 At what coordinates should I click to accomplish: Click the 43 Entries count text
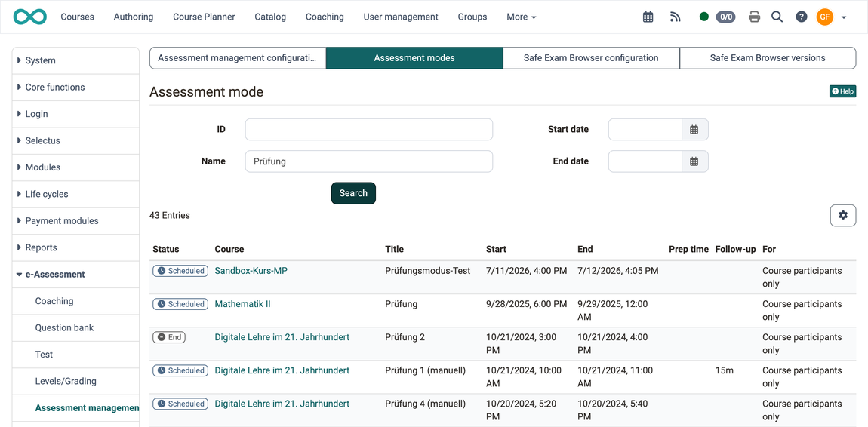pyautogui.click(x=170, y=216)
